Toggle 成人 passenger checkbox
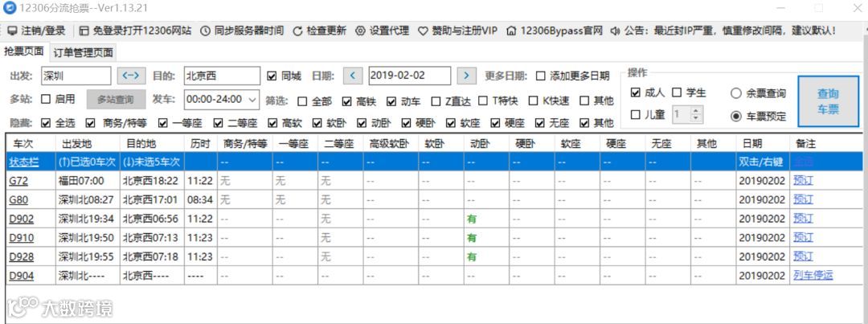 click(636, 92)
